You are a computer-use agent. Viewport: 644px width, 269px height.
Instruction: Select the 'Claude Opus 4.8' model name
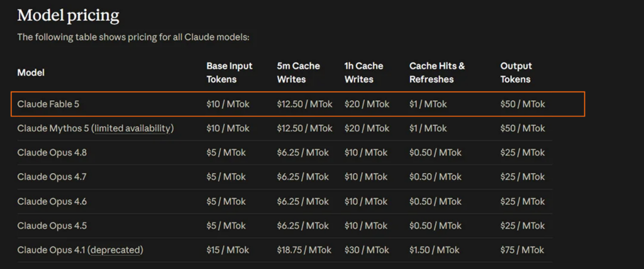(52, 152)
